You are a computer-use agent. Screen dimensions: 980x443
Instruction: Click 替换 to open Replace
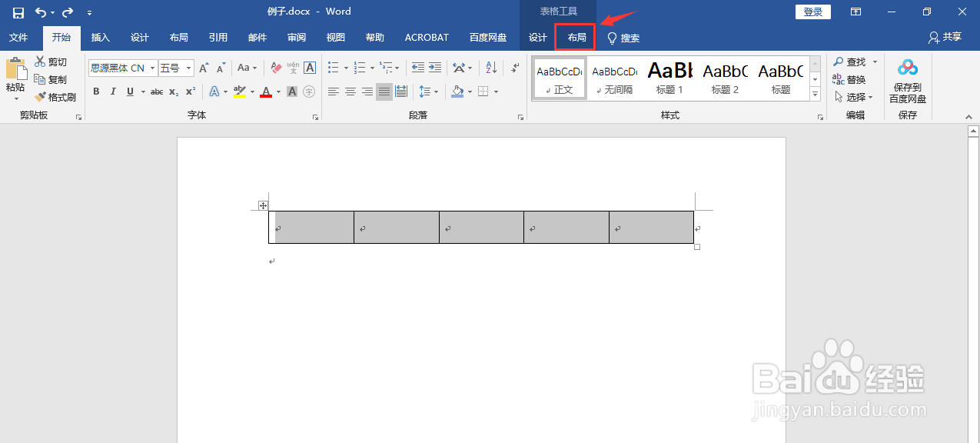(x=853, y=78)
